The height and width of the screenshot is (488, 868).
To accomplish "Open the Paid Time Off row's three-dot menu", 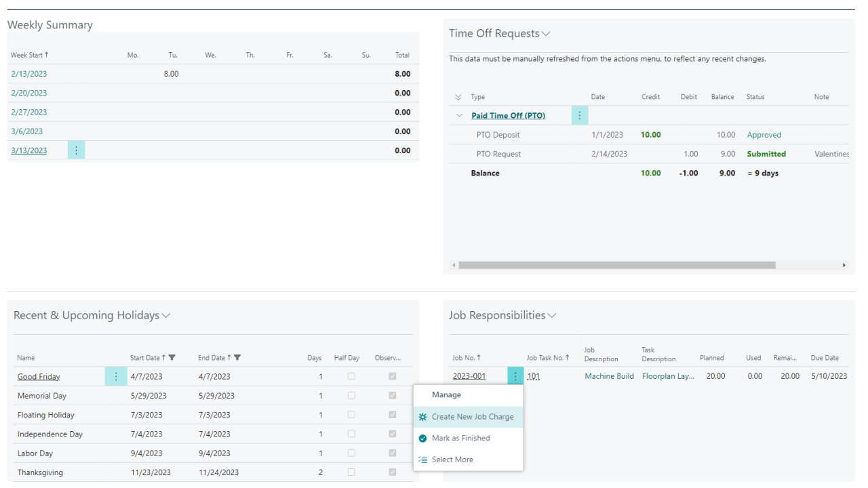I will [x=580, y=115].
